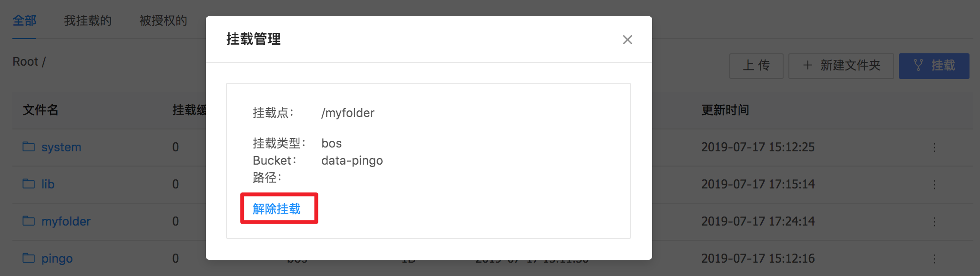Viewport: 980px width, 276px height.
Task: Click the lib folder icon
Action: [29, 184]
